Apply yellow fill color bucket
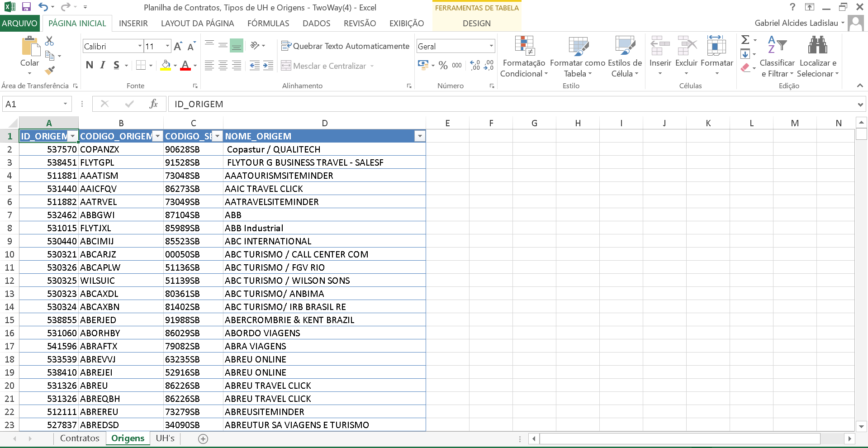The image size is (868, 448). point(166,66)
